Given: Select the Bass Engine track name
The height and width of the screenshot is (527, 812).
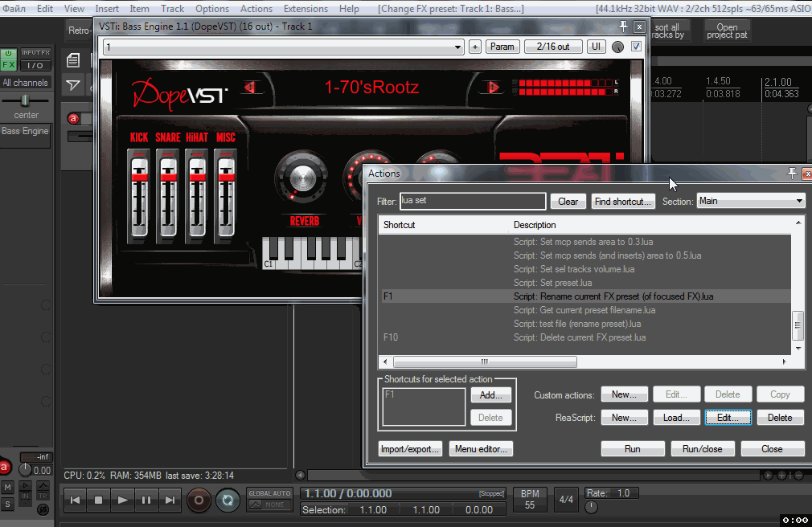Looking at the screenshot, I should (26, 132).
